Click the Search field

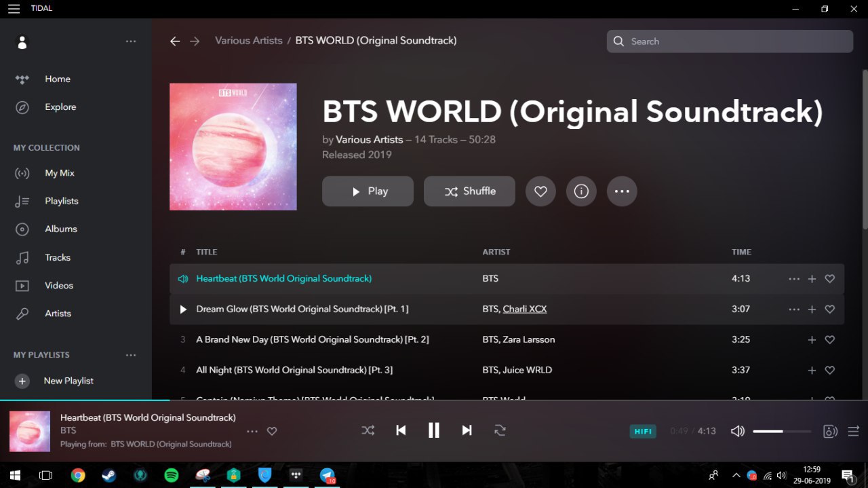[x=730, y=41]
